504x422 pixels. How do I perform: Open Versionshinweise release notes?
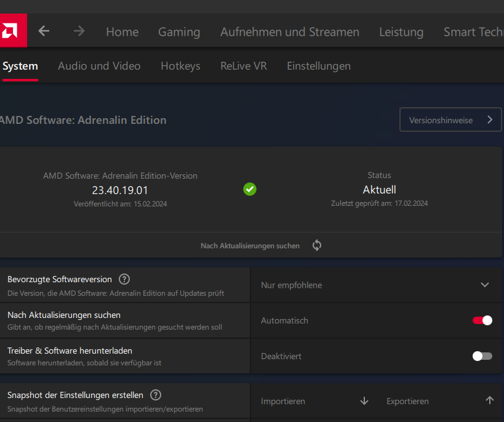point(450,120)
